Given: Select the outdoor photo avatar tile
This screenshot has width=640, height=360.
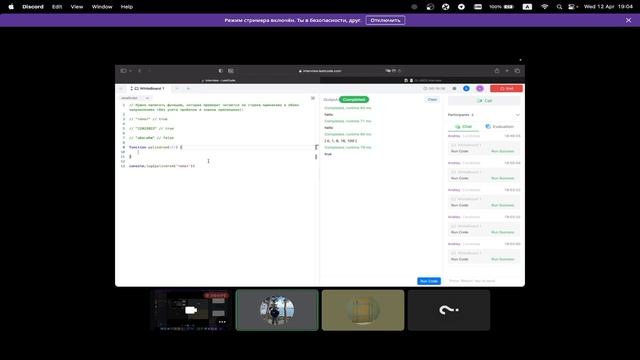Looking at the screenshot, I should click(x=277, y=310).
